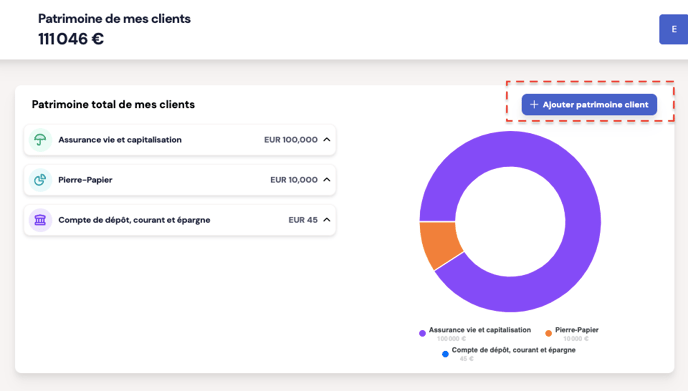Click the plus icon in Ajouter button
688x391 pixels.
[x=534, y=104]
